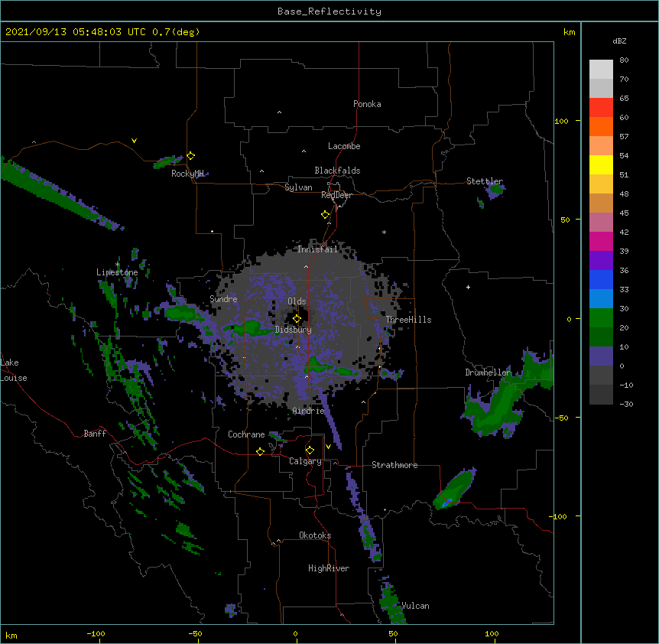The width and height of the screenshot is (659, 644).
Task: Pick the yellow 51–54 dBZ legend swatch
Action: pyautogui.click(x=601, y=164)
